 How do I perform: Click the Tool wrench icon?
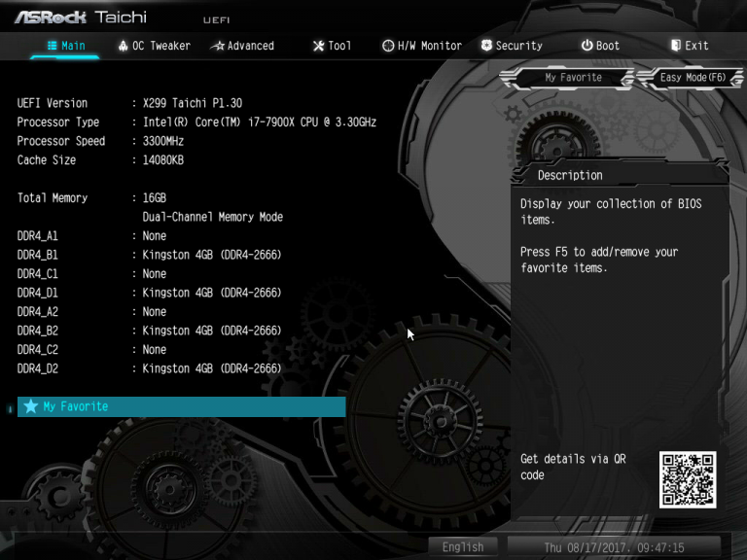click(318, 46)
